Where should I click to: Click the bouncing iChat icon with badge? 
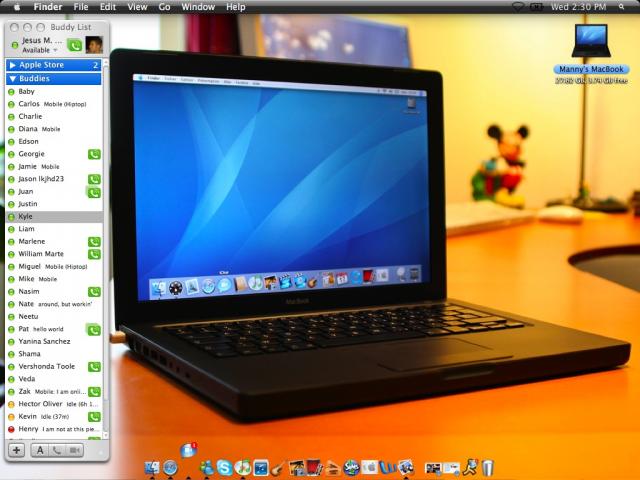click(x=188, y=450)
